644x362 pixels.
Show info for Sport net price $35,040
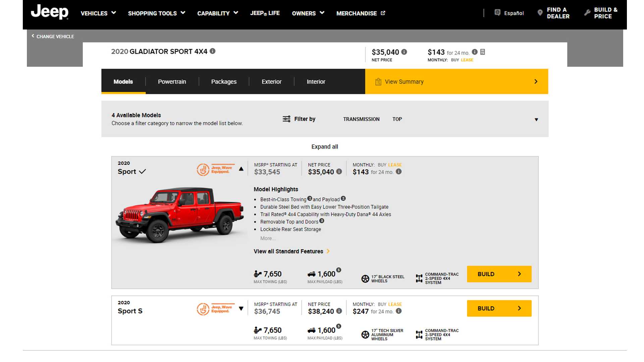[339, 172]
